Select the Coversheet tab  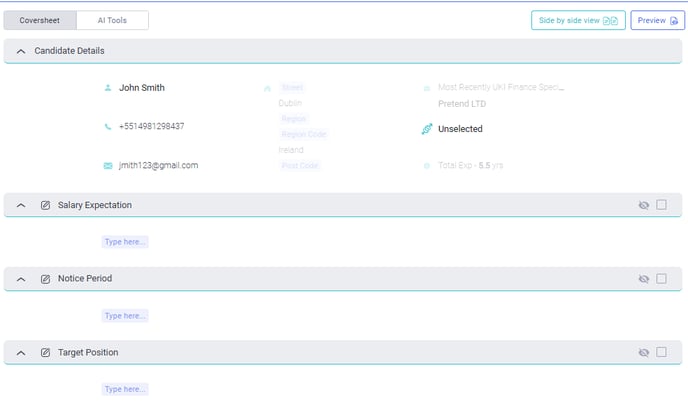coord(40,20)
